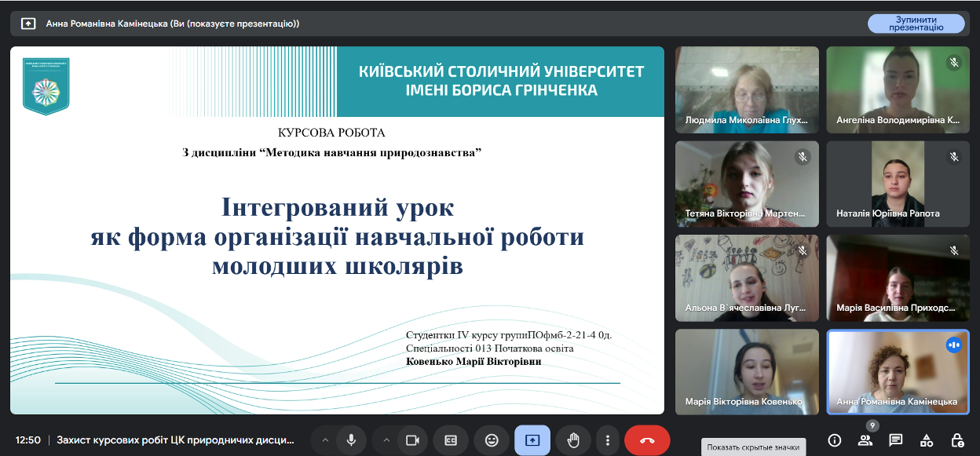Open meeting details info icon

(835, 440)
